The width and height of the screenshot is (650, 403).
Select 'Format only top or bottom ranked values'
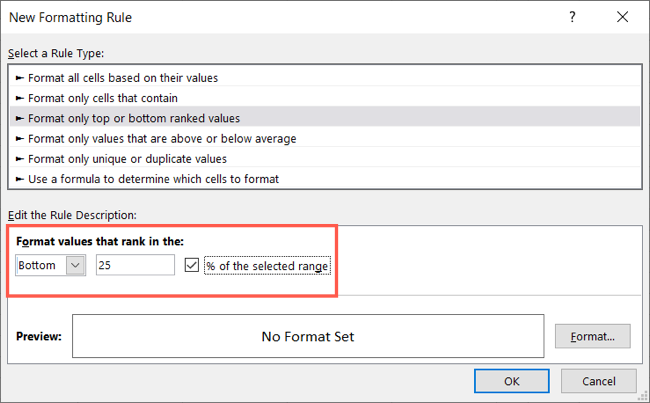pos(126,118)
